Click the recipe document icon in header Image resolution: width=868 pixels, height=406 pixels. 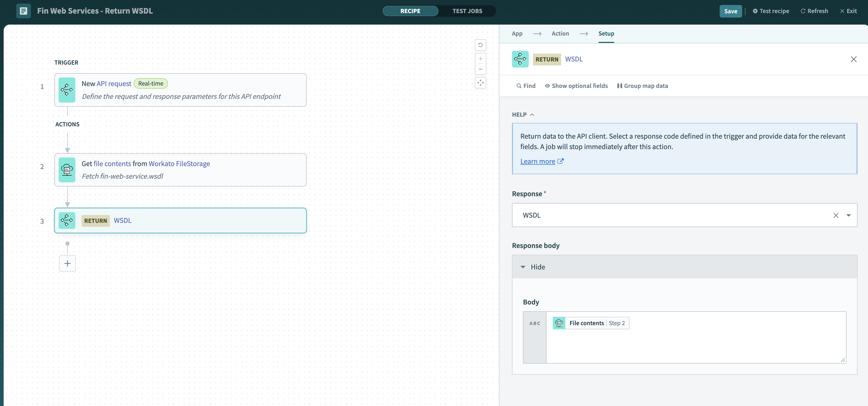click(x=23, y=11)
